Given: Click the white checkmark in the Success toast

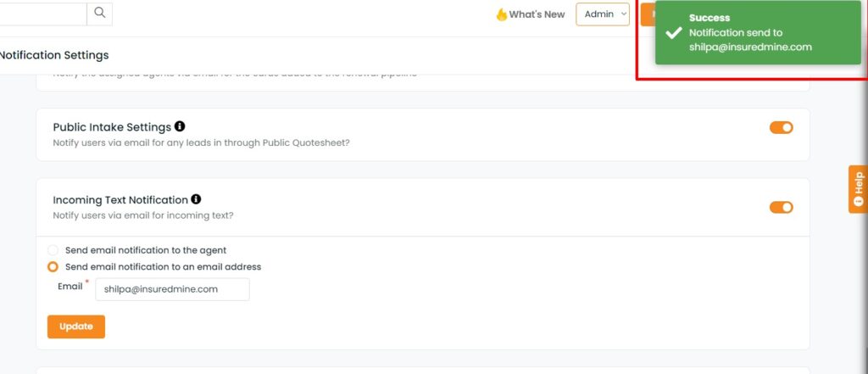Looking at the screenshot, I should (x=674, y=33).
